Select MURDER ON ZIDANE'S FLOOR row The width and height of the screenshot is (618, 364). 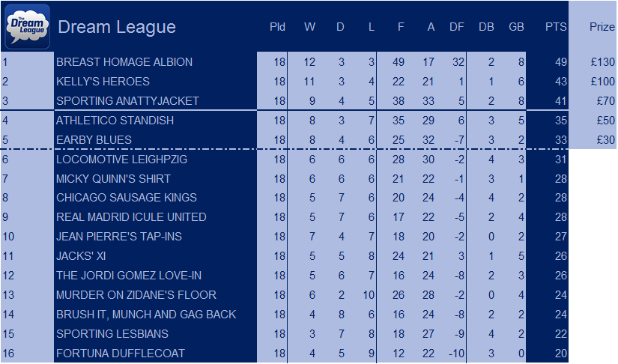(285, 295)
